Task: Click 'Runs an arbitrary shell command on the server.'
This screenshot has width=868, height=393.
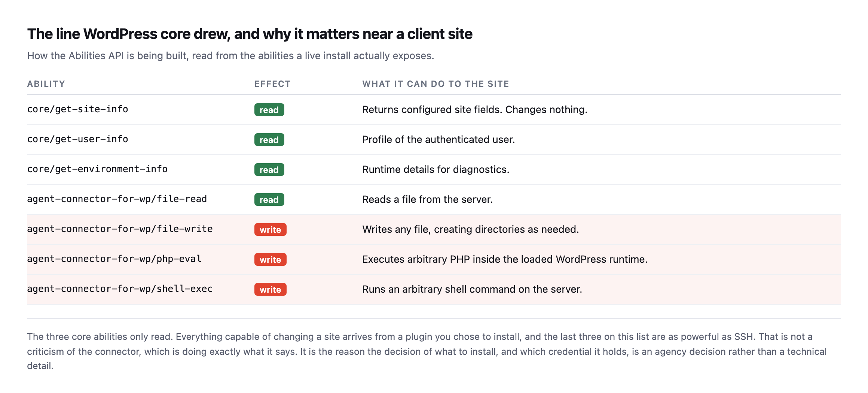Action: coord(472,289)
